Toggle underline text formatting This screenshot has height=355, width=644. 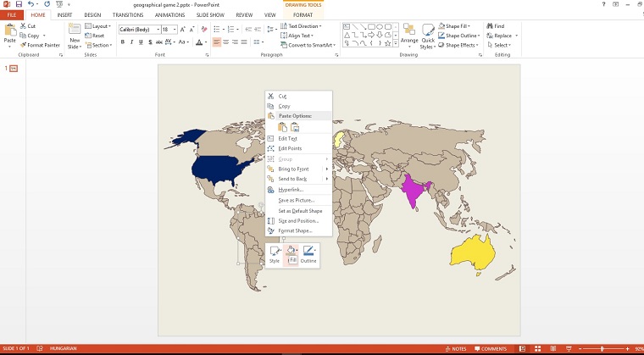click(x=143, y=42)
